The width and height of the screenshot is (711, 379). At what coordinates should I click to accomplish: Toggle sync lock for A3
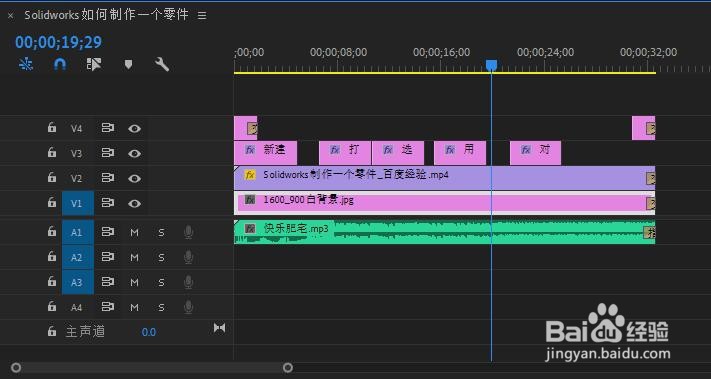[107, 282]
